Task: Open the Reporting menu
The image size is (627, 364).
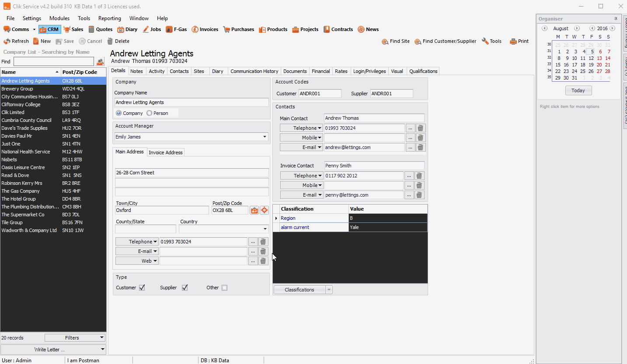Action: point(109,18)
